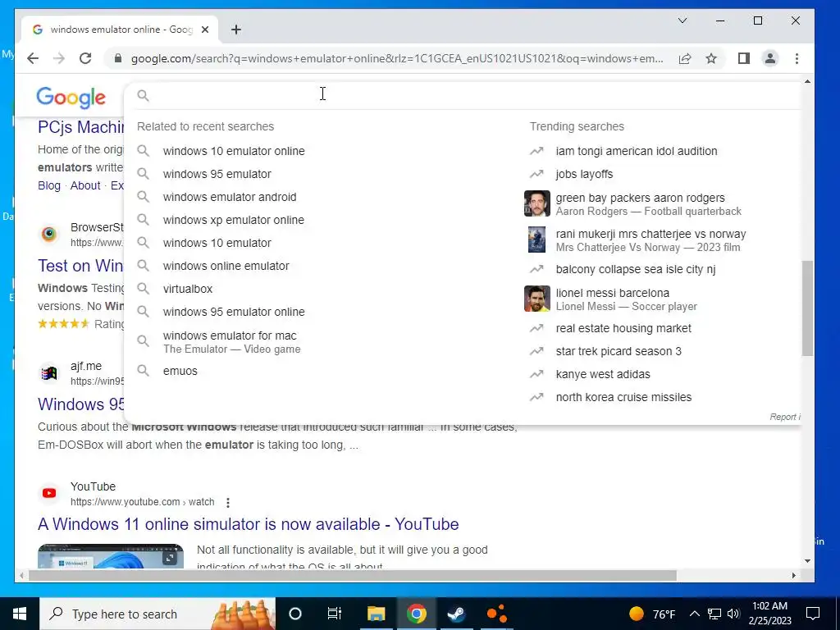Open network tray icon
The height and width of the screenshot is (630, 840).
point(714,614)
